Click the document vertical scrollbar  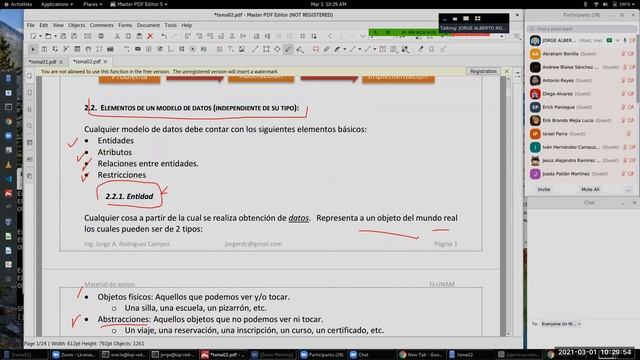[x=508, y=205]
